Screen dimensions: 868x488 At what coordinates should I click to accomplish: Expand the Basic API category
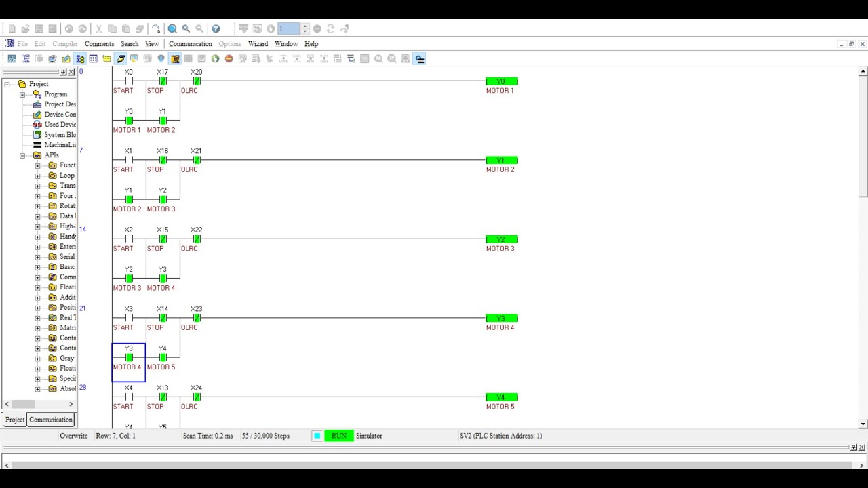[37, 267]
